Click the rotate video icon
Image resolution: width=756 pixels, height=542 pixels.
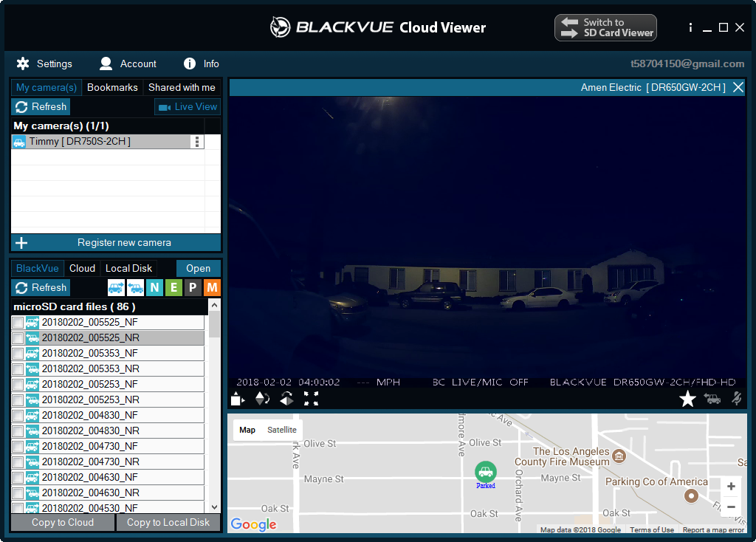pos(238,399)
